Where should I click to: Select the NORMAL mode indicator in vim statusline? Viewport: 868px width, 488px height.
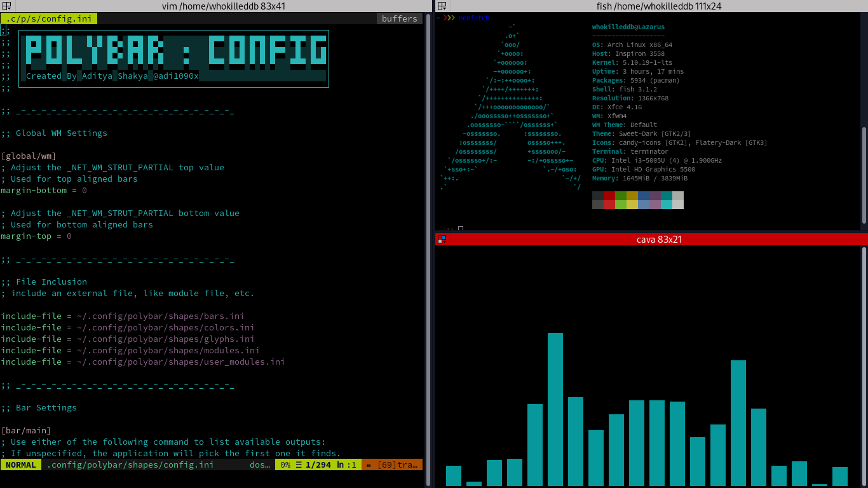[20, 464]
